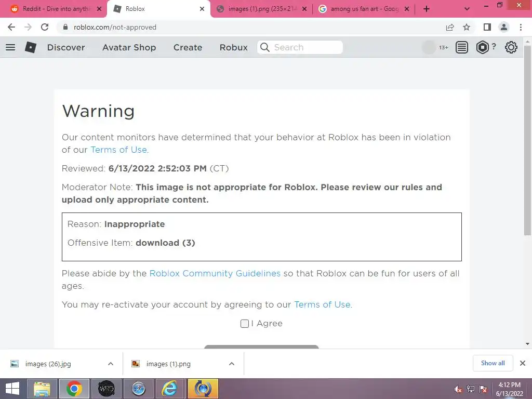Open the Robux menu item
The image size is (532, 399).
point(233,47)
